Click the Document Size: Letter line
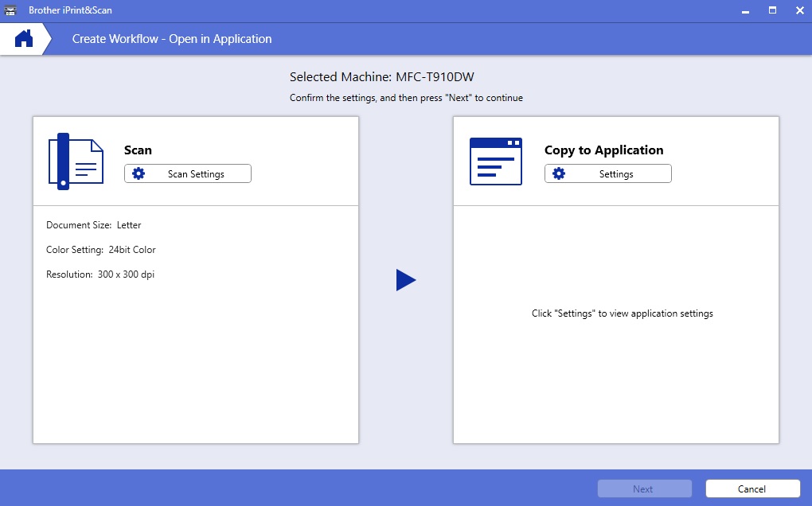The width and height of the screenshot is (812, 506). 94,225
